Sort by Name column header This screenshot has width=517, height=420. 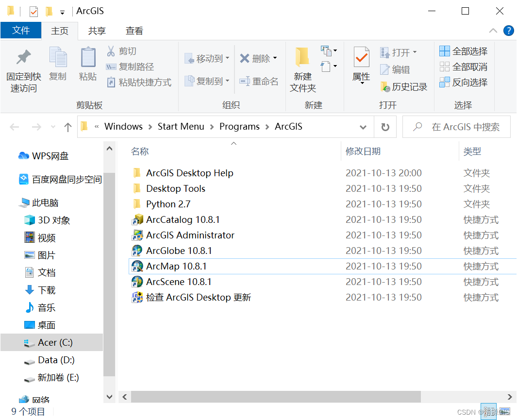pyautogui.click(x=140, y=151)
